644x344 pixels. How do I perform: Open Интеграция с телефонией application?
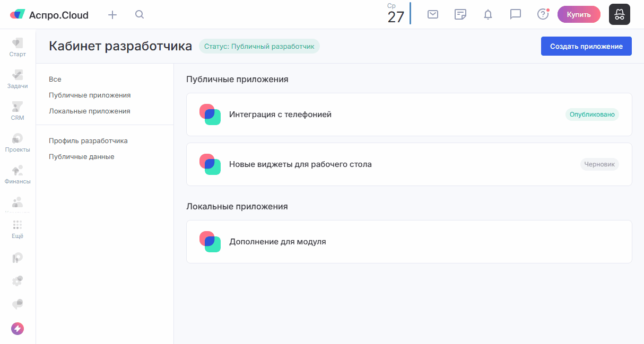[x=409, y=114]
